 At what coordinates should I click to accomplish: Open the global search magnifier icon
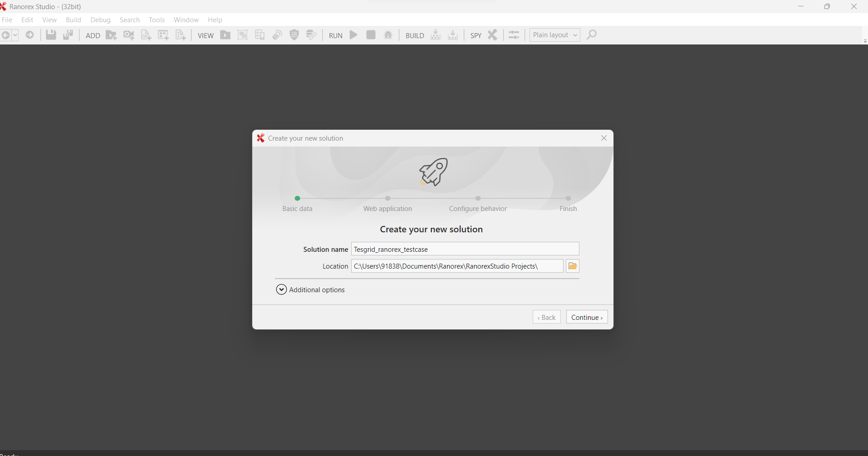[x=592, y=35]
